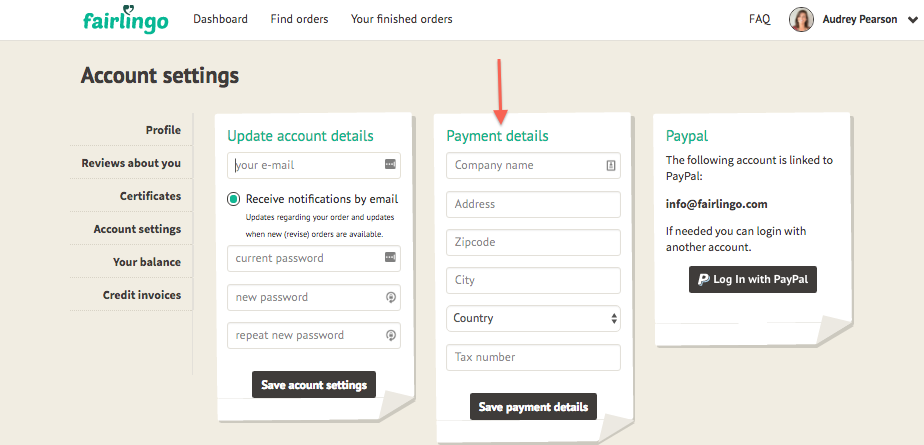This screenshot has width=924, height=445.
Task: Click the PayPal logo icon on login button
Action: (x=704, y=280)
